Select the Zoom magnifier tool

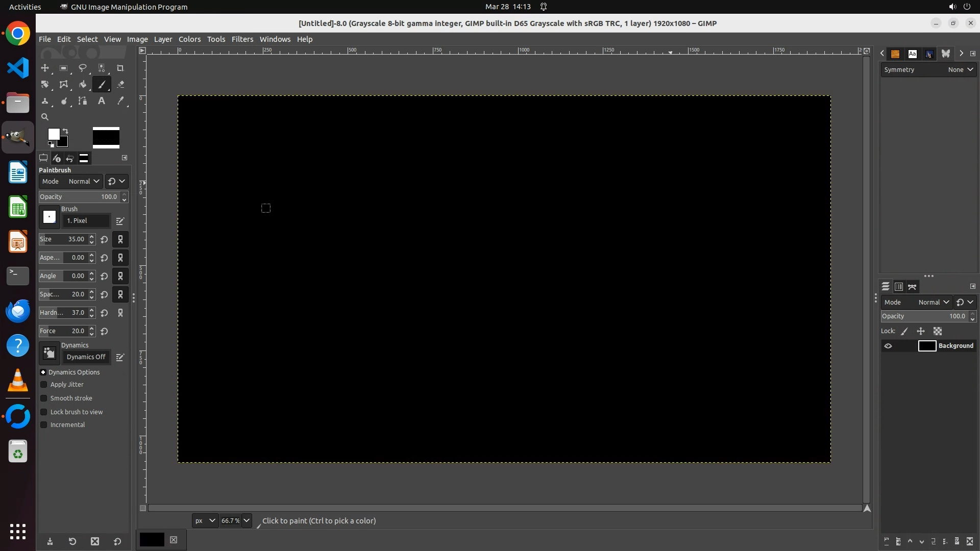click(45, 117)
